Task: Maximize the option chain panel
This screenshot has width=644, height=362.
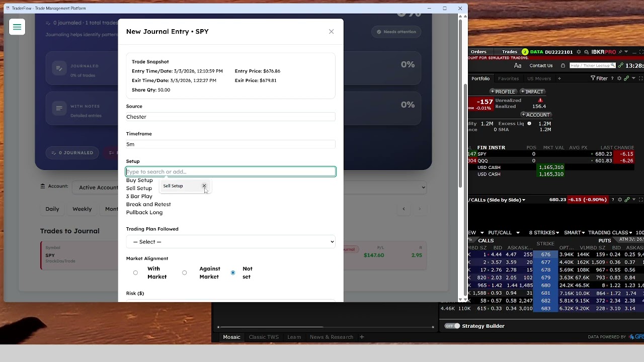Action: pyautogui.click(x=640, y=200)
